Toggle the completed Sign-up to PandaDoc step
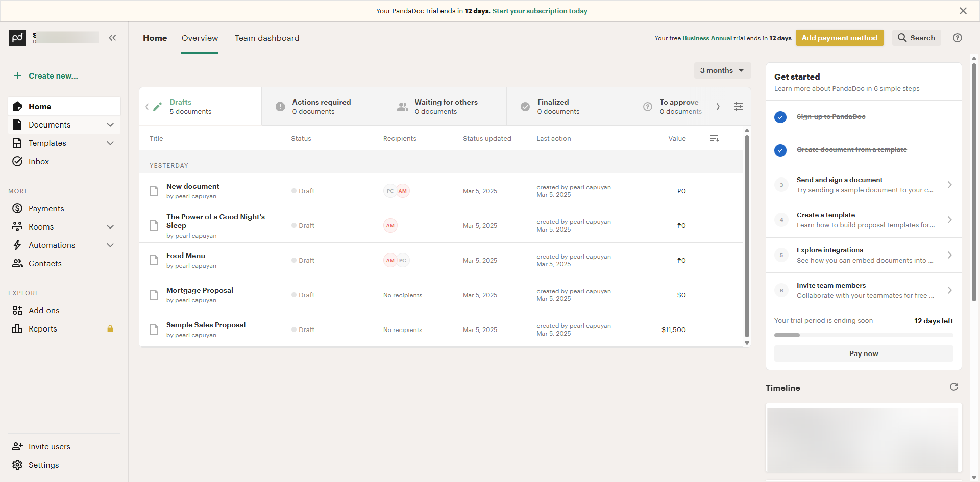Image resolution: width=980 pixels, height=482 pixels. 780,117
